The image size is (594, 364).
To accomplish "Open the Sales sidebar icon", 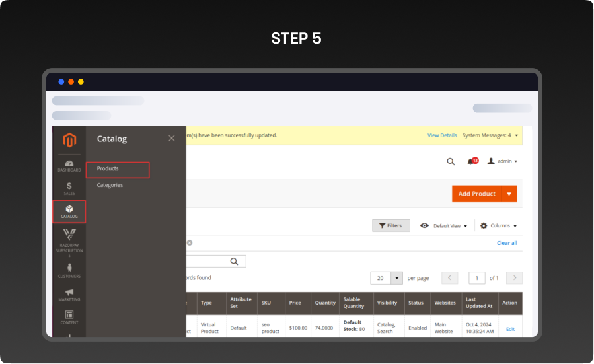I will (69, 188).
